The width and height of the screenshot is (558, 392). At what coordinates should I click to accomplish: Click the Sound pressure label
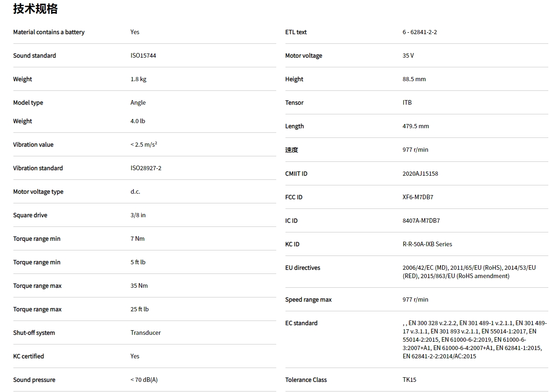point(34,380)
